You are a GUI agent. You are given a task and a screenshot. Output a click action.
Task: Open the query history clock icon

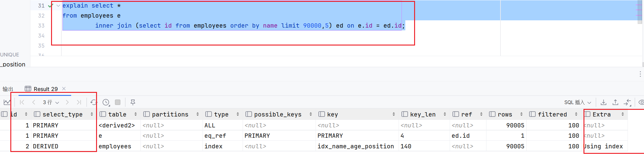pos(106,103)
